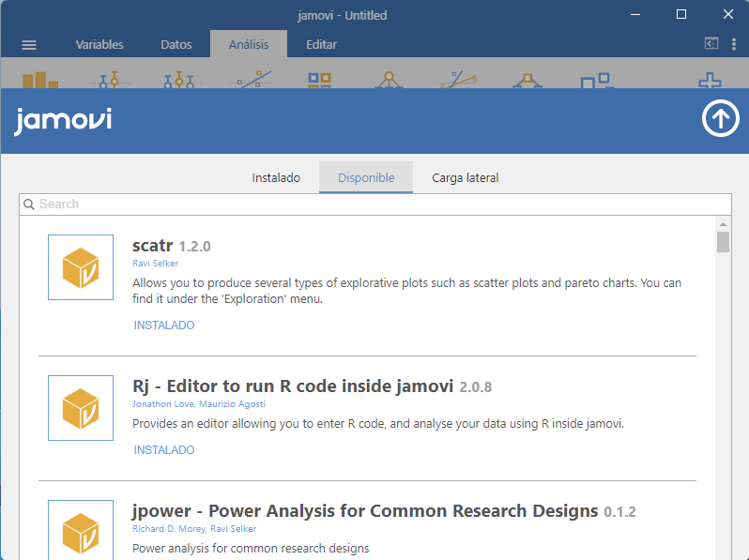The height and width of the screenshot is (560, 749).
Task: Open the Datos ribbon tab
Action: [x=176, y=44]
